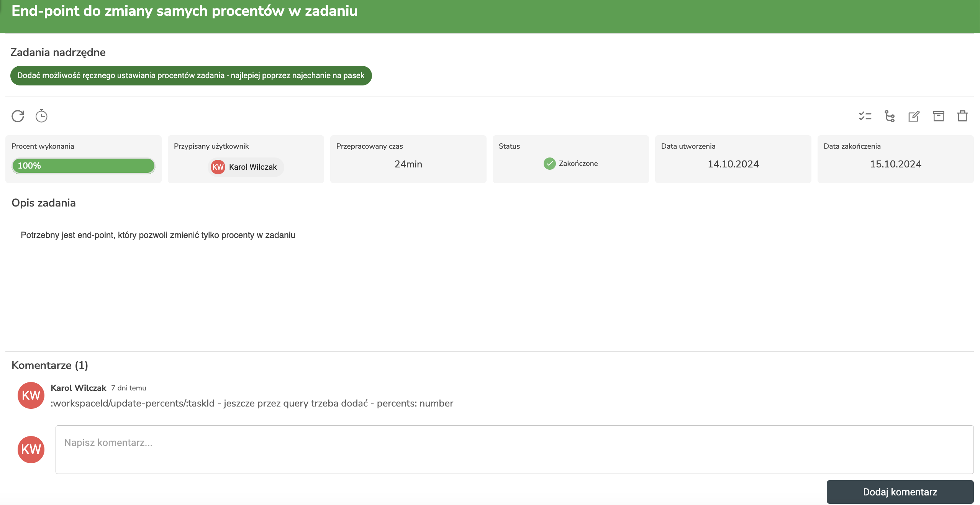The image size is (980, 505).
Task: Click the refresh task icon
Action: tap(18, 116)
